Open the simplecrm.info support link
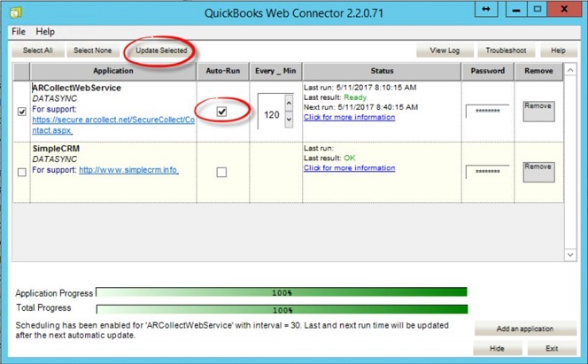Viewport: 588px width, 364px height. point(128,170)
